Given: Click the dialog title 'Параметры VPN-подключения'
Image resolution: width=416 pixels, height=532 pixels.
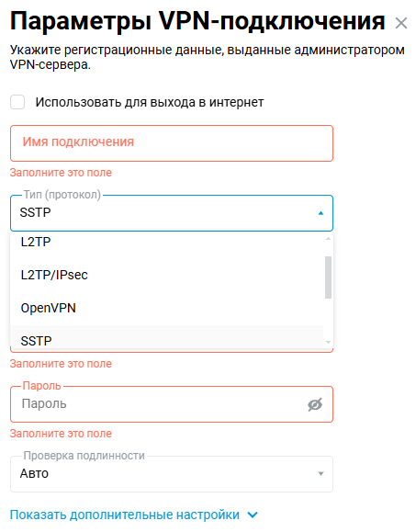Looking at the screenshot, I should [197, 21].
